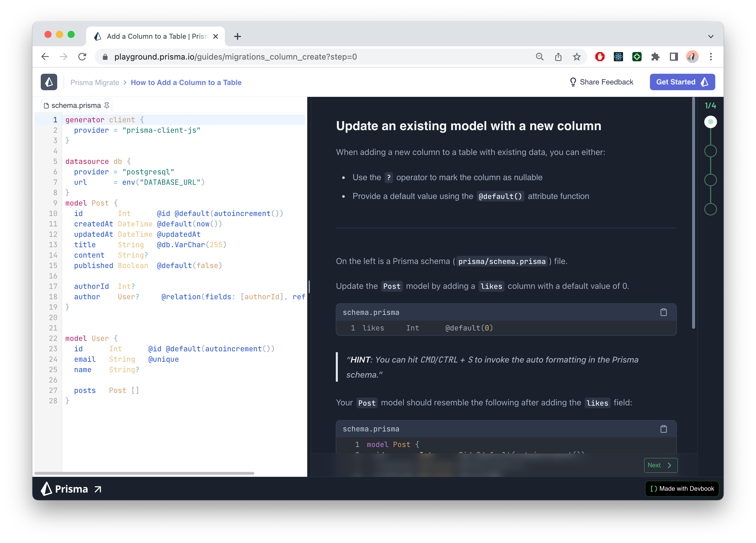756x543 pixels.
Task: Bookmark this page with star icon
Action: 577,57
